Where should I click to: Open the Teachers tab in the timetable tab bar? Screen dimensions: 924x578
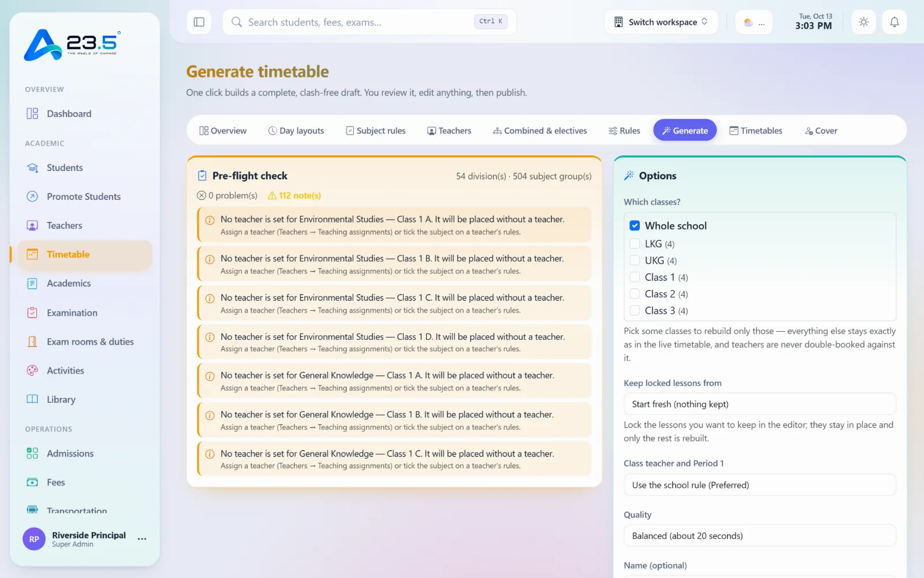(449, 131)
